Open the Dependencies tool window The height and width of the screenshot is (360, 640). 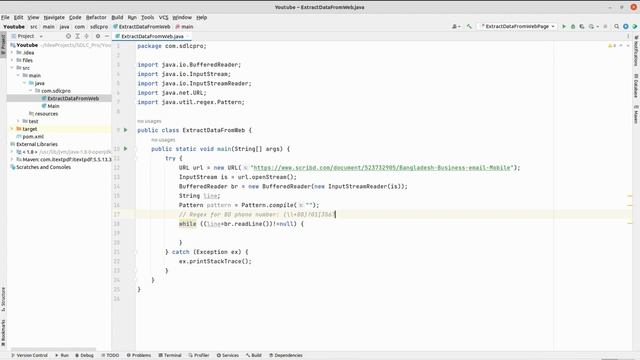point(286,356)
